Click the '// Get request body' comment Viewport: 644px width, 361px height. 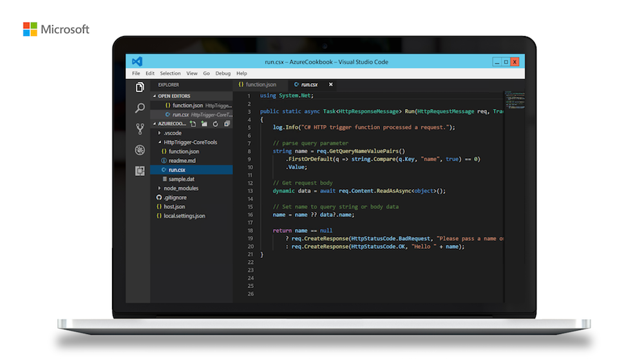pyautogui.click(x=303, y=183)
